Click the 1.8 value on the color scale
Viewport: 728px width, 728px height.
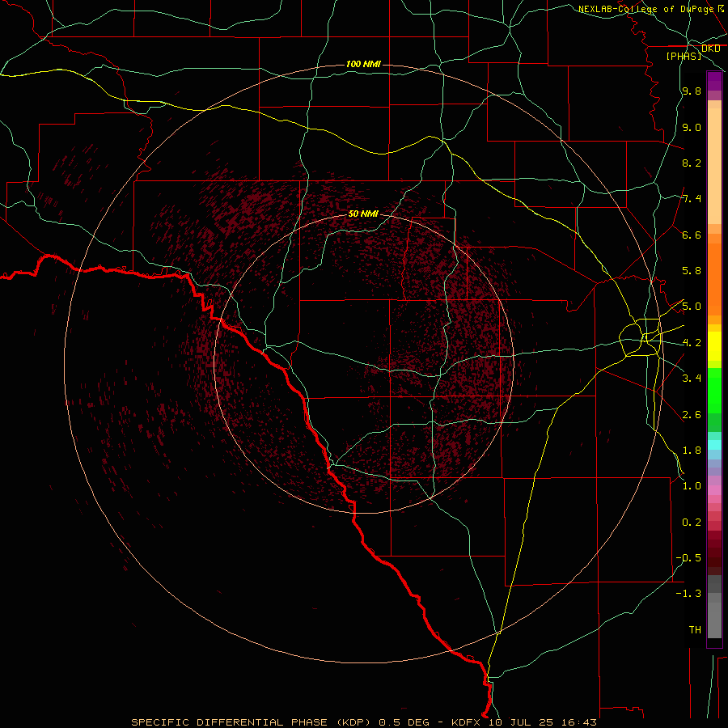[x=692, y=451]
